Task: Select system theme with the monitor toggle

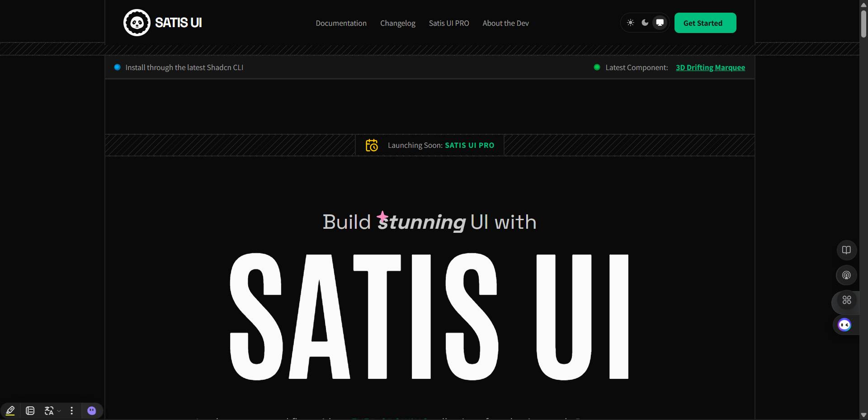Action: [660, 23]
